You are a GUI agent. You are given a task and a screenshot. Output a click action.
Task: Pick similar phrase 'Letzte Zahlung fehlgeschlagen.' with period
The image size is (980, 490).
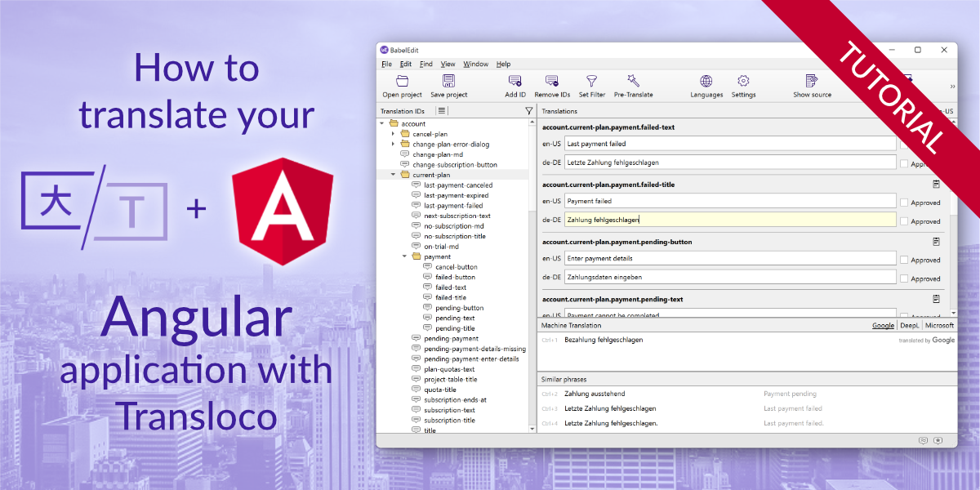click(x=611, y=423)
